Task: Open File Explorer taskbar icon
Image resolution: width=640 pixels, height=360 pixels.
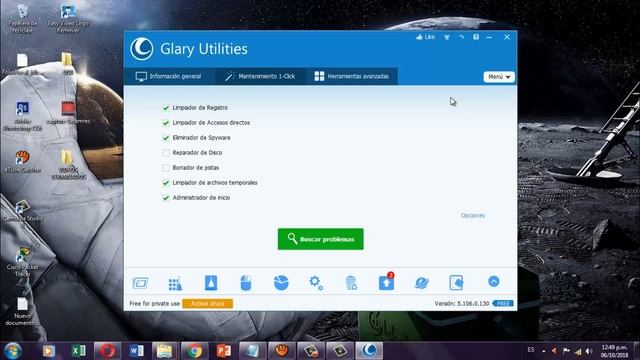Action: pos(164,351)
